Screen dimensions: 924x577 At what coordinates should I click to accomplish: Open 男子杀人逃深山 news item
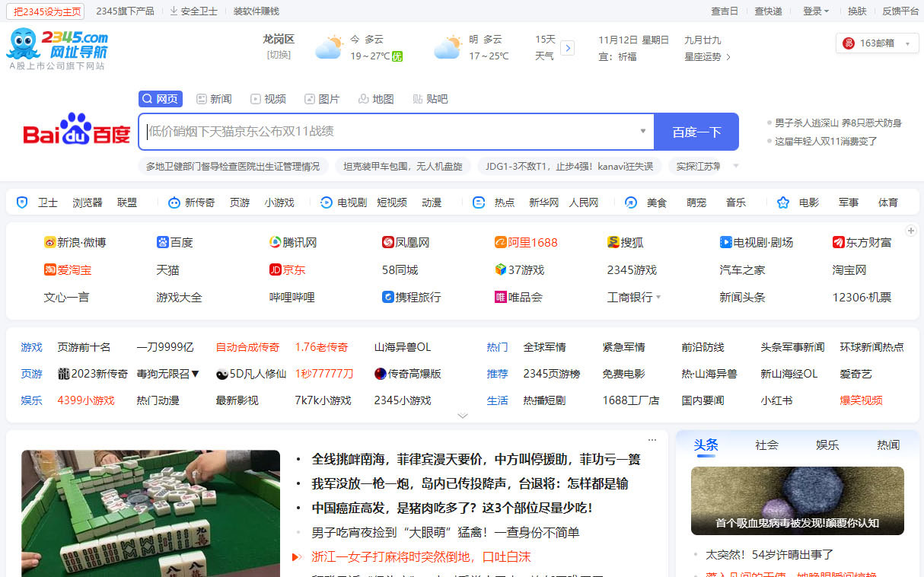click(838, 123)
